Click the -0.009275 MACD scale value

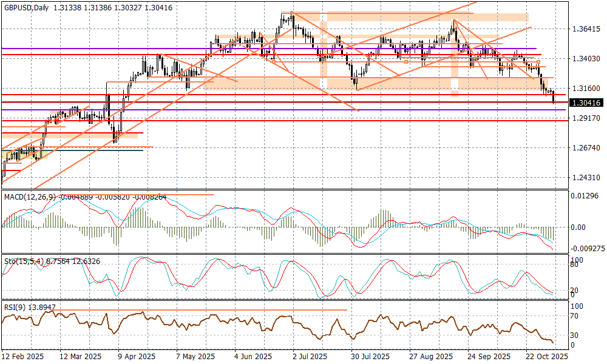[x=588, y=248]
